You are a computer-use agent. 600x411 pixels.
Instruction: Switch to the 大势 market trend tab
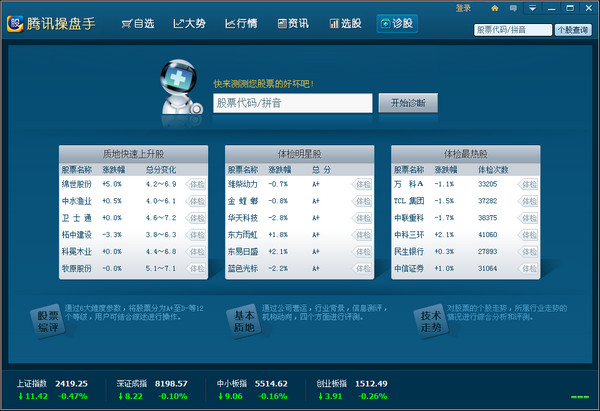tap(189, 24)
